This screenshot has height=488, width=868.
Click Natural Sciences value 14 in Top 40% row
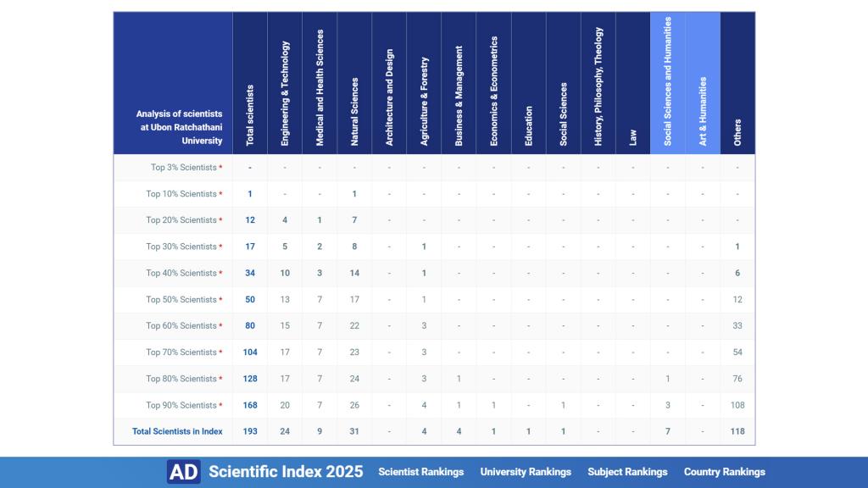354,274
